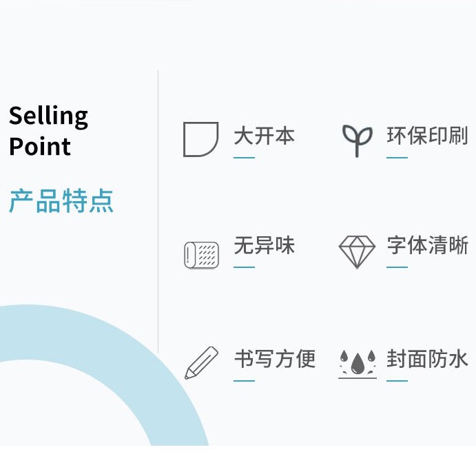Screen dimensions: 476x476
Task: Click the teal underline beneath 大开本
Action: (x=244, y=158)
